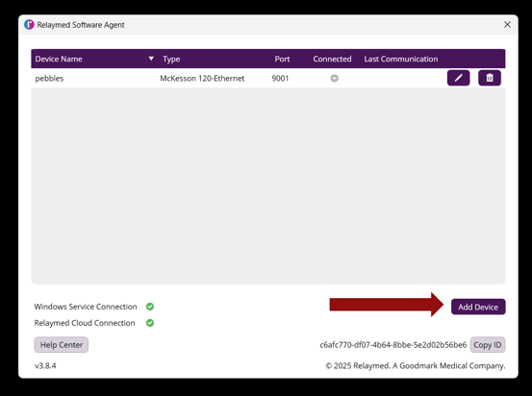The height and width of the screenshot is (396, 532).
Task: Click the pencil edit icon for pebbles
Action: point(458,78)
